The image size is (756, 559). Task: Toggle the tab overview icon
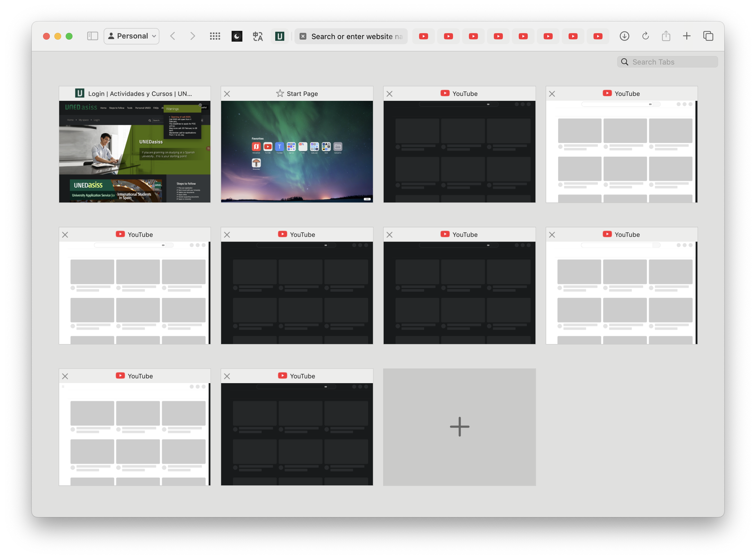point(708,36)
